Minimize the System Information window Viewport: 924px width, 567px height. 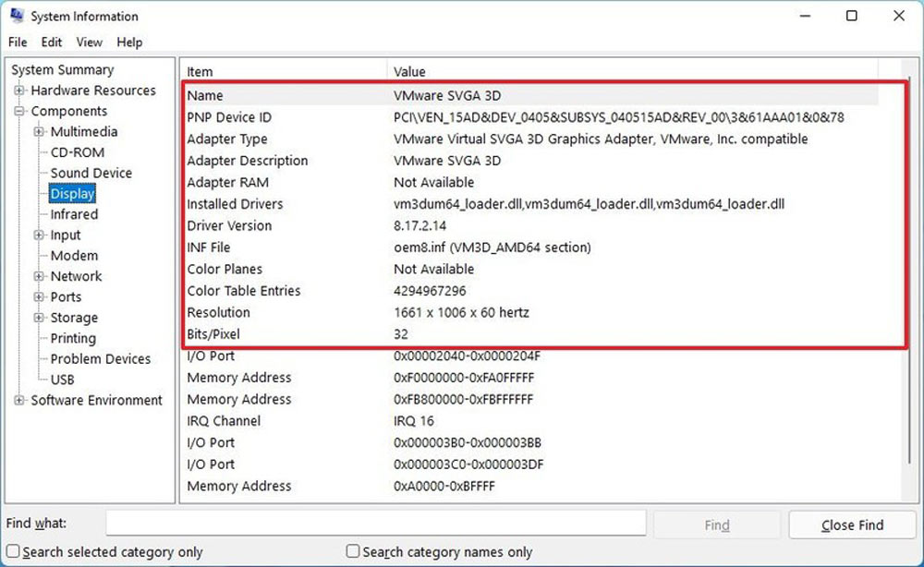805,16
